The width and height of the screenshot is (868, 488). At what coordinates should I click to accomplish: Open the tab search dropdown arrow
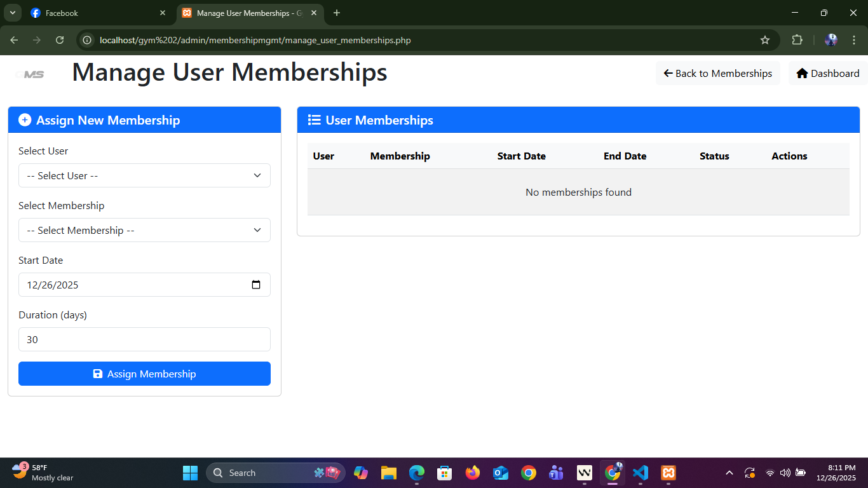pyautogui.click(x=11, y=13)
